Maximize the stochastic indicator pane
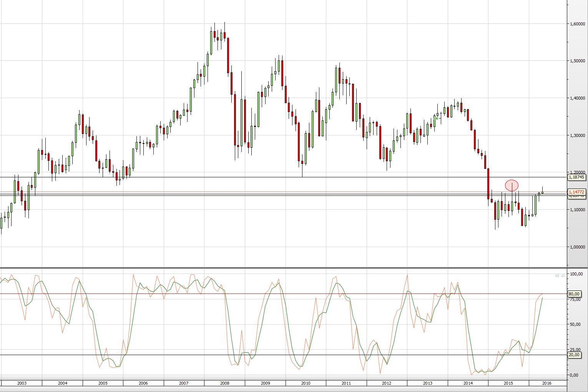Viewport: 588px width, 392px height. point(557,275)
